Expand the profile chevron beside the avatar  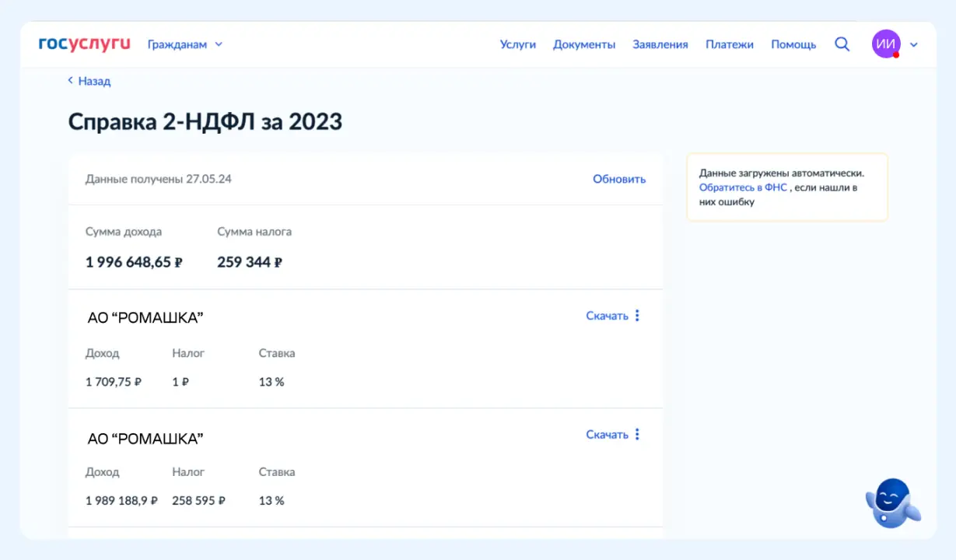[914, 44]
